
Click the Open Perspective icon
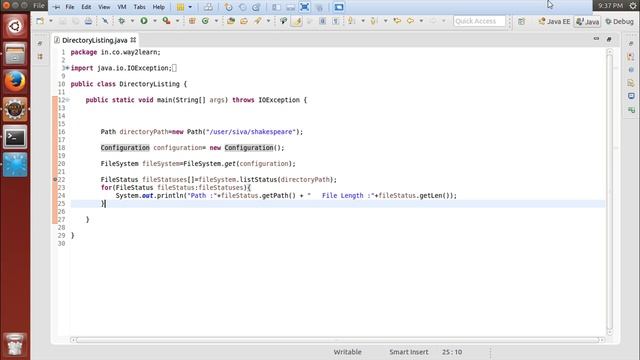click(x=522, y=21)
